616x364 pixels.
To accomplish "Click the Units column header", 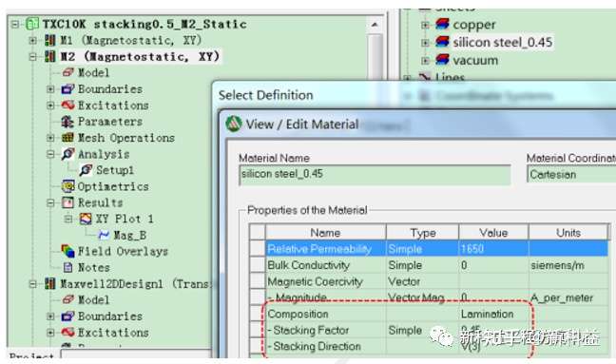I will [568, 233].
